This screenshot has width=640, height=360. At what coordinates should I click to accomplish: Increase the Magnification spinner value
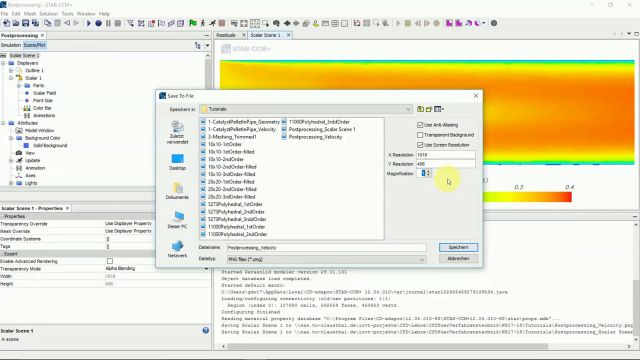click(428, 171)
